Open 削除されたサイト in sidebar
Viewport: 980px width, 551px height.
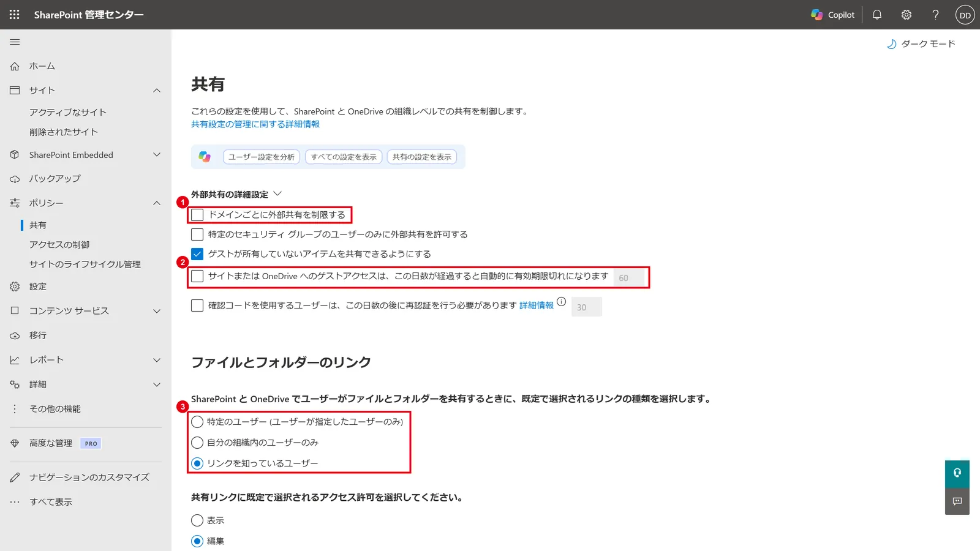(64, 132)
